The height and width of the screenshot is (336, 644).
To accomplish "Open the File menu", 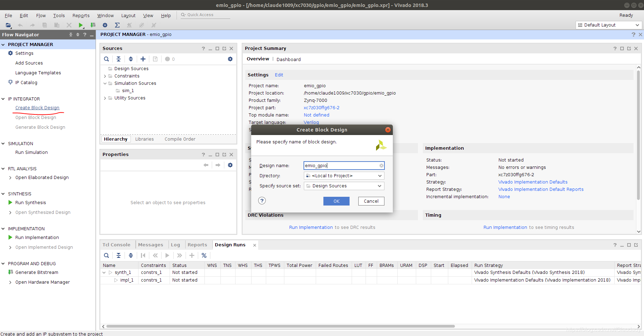I will click(x=8, y=16).
